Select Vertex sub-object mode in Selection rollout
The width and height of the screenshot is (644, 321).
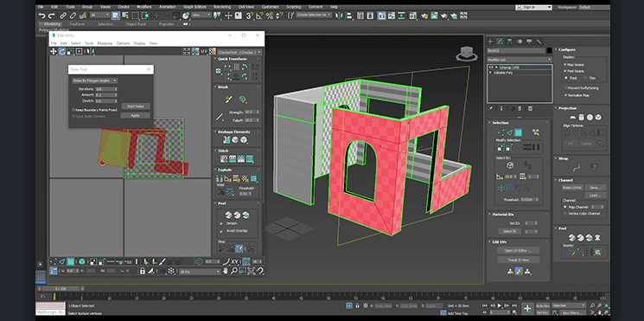coord(501,132)
